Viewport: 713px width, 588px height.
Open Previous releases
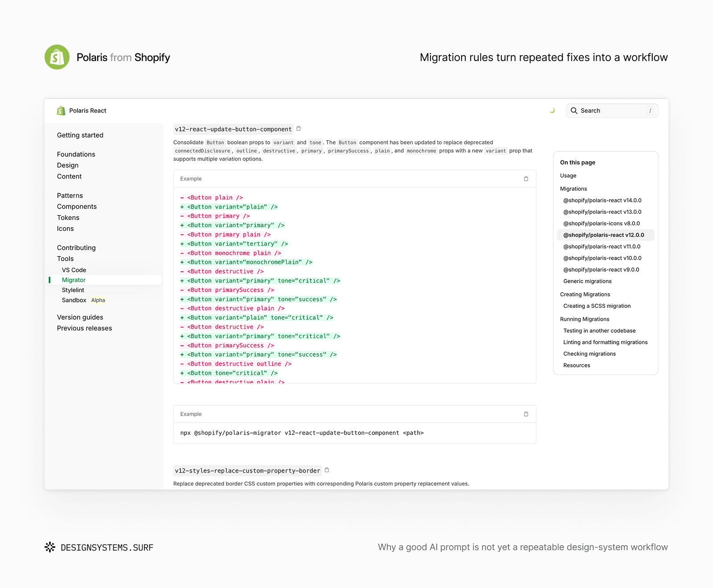coord(85,328)
